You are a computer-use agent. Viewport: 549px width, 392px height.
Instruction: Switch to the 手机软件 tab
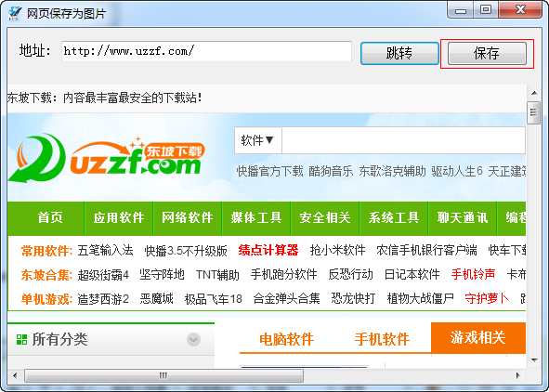[x=382, y=339]
